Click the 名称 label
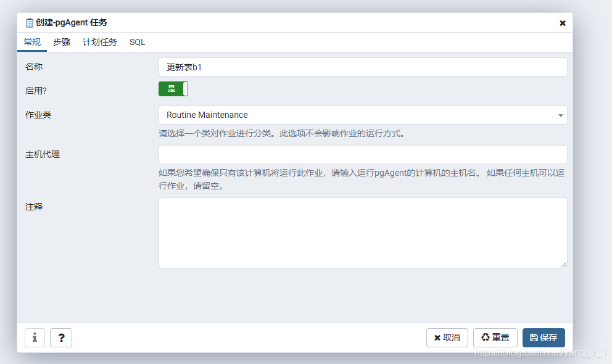Screen dimensions: 612x364 (x=34, y=67)
